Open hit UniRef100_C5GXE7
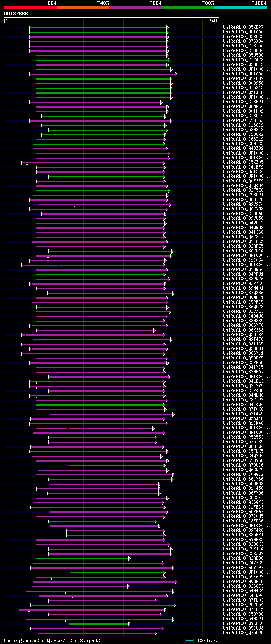The width and height of the screenshot is (271, 644). click(243, 498)
